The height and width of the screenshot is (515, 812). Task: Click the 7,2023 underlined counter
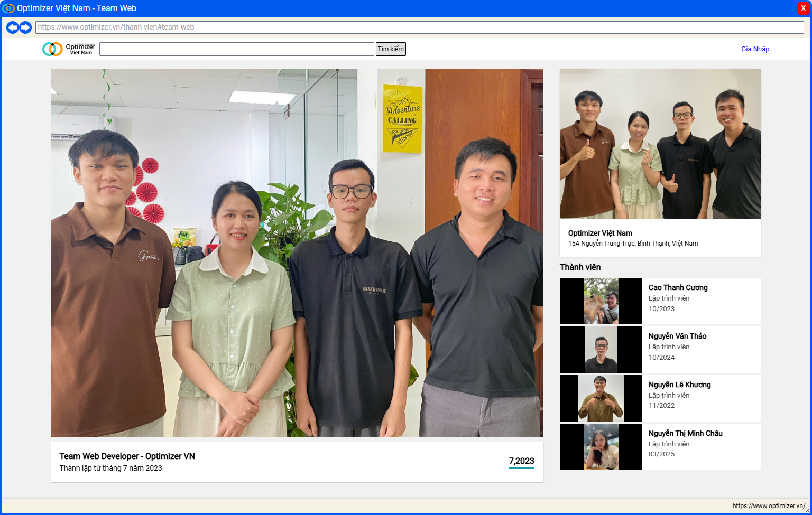click(521, 461)
